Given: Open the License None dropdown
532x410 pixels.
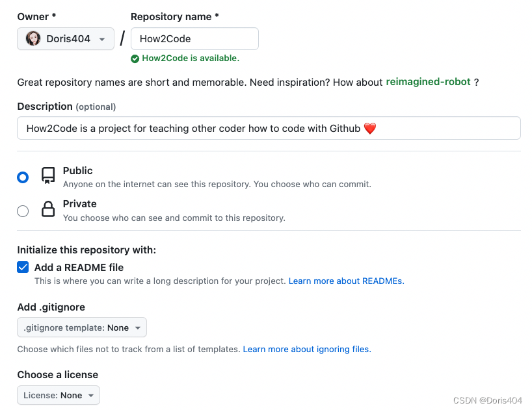Looking at the screenshot, I should click(59, 395).
